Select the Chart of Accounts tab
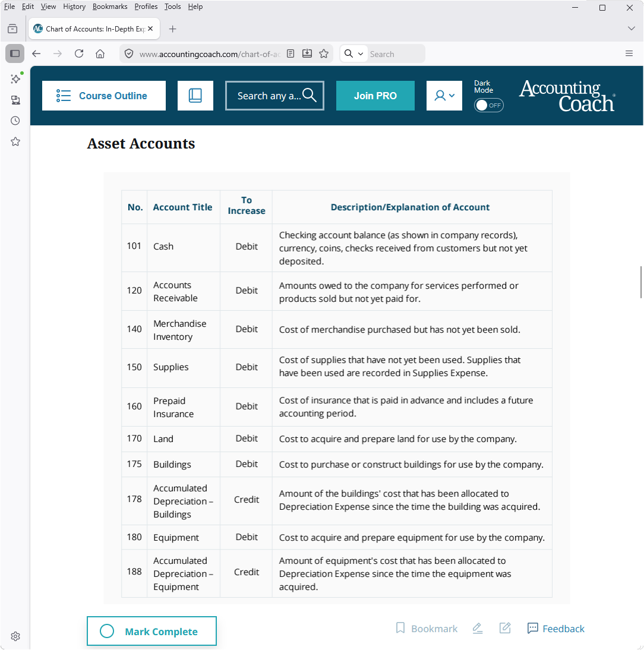This screenshot has height=650, width=644. coord(94,29)
